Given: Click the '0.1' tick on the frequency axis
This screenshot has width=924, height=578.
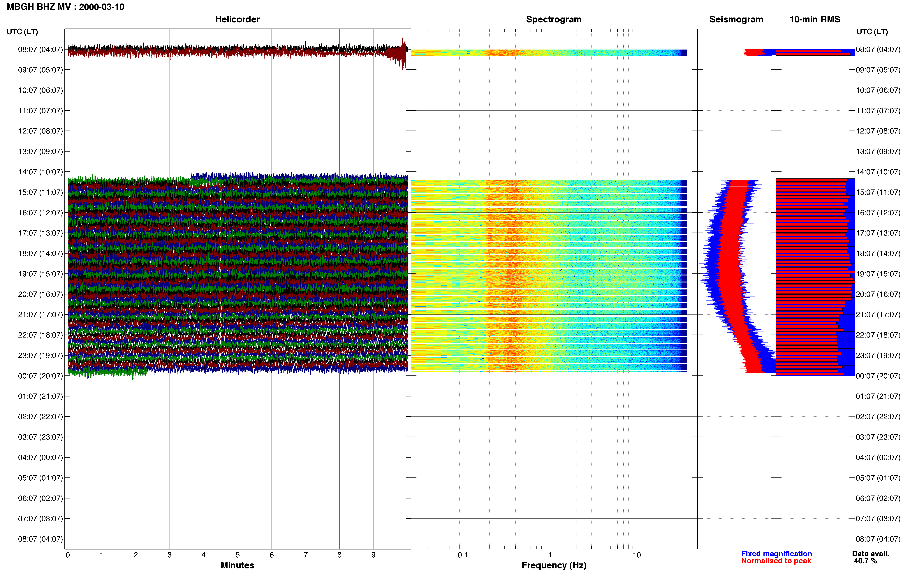Looking at the screenshot, I should click(463, 555).
